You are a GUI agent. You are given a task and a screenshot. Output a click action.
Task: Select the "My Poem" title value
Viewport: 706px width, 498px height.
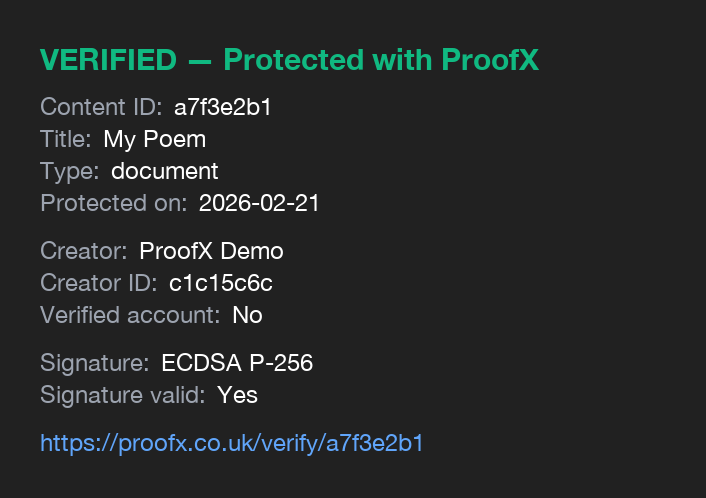154,140
